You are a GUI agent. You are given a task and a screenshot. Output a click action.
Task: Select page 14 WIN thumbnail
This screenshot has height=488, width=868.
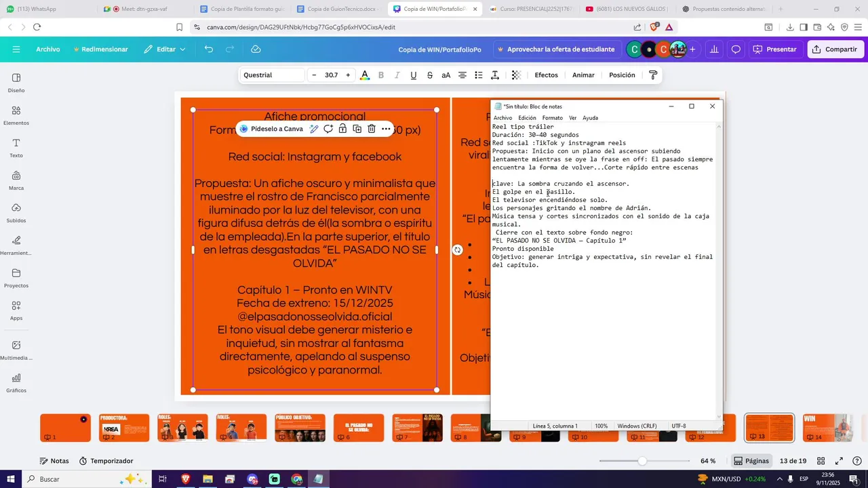point(828,428)
